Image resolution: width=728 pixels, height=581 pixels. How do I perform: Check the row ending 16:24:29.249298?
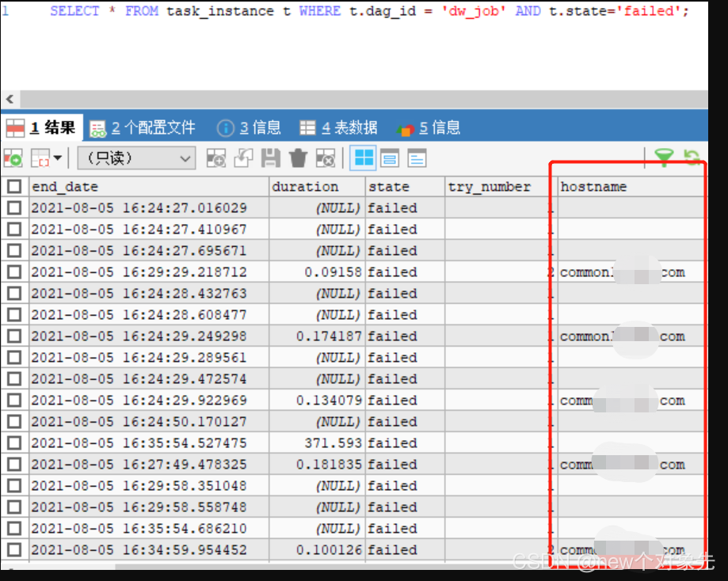[x=14, y=336]
